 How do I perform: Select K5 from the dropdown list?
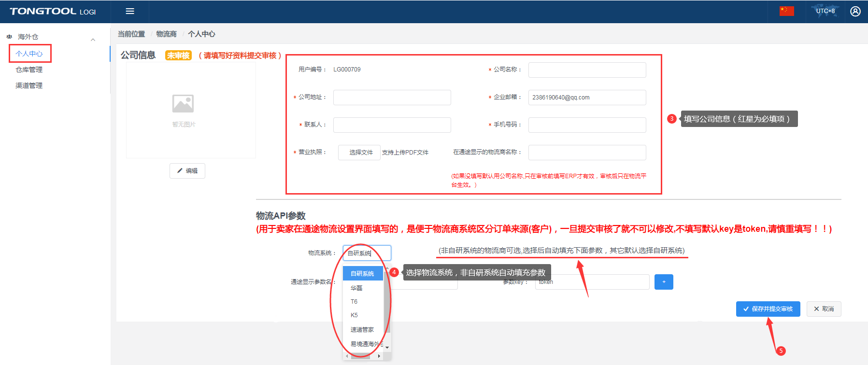point(363,315)
